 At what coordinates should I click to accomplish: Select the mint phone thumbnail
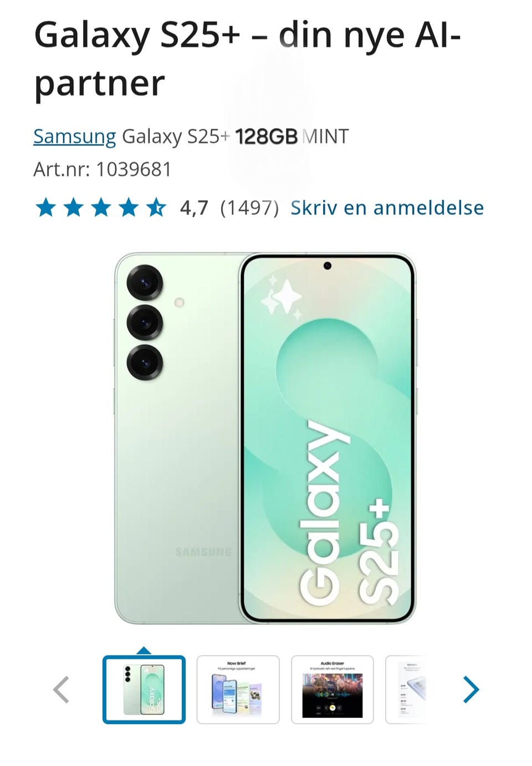[x=144, y=689]
